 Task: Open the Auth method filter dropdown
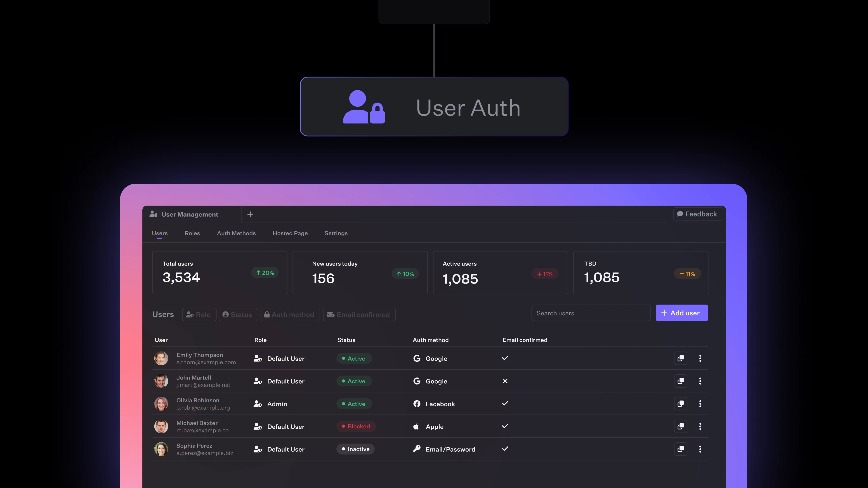click(290, 314)
